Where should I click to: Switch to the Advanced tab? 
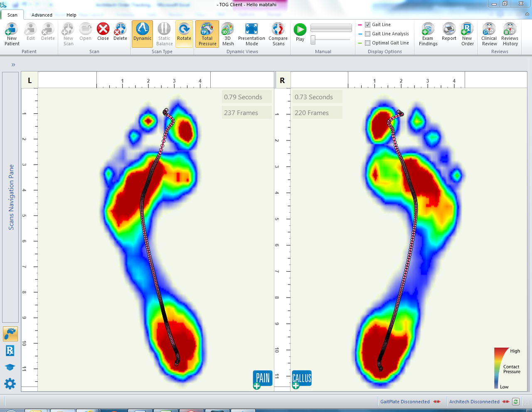click(42, 15)
